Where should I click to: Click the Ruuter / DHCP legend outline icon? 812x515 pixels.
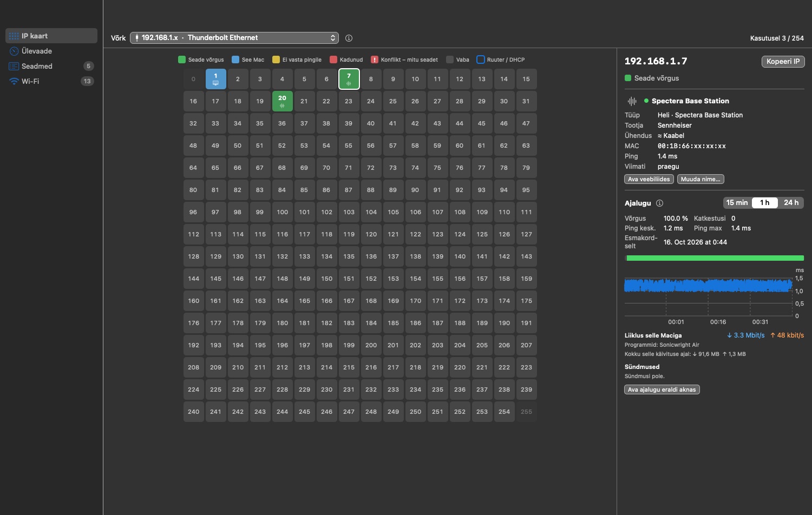480,60
